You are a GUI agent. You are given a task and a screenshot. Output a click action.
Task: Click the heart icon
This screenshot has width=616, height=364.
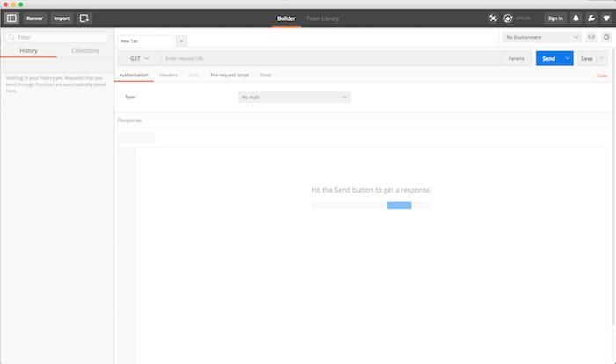[x=606, y=18]
